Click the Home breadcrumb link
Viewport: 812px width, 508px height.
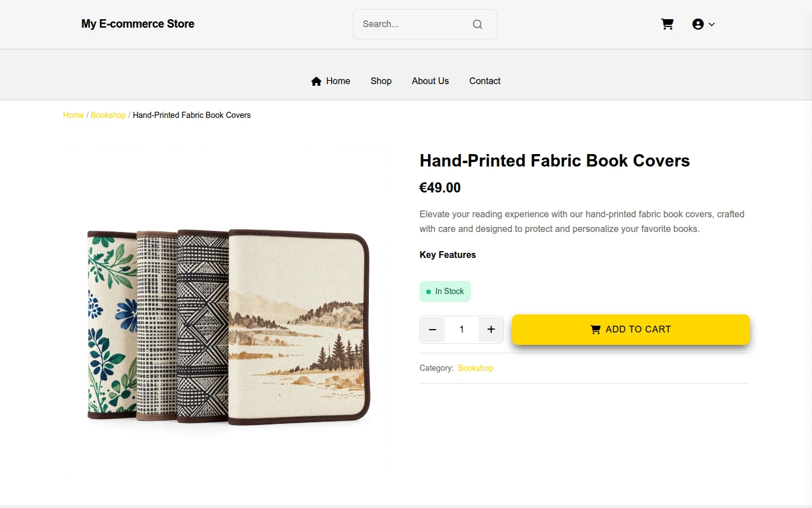tap(73, 115)
